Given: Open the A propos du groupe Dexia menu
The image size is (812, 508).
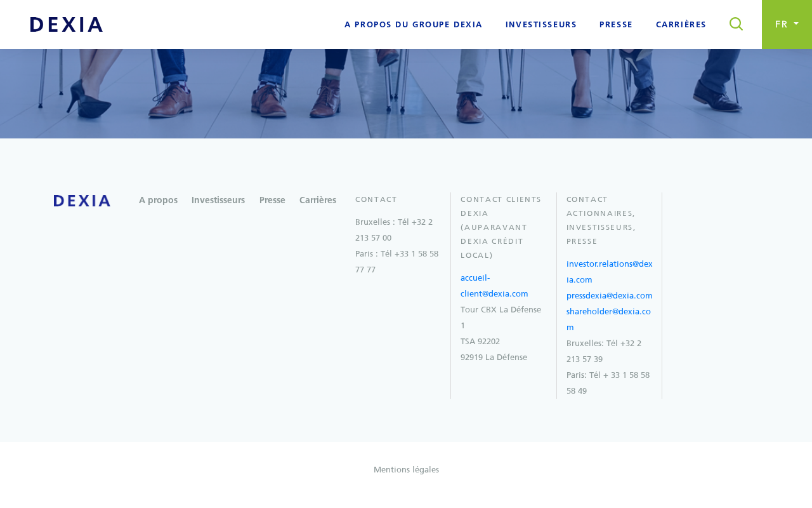Looking at the screenshot, I should 414,25.
